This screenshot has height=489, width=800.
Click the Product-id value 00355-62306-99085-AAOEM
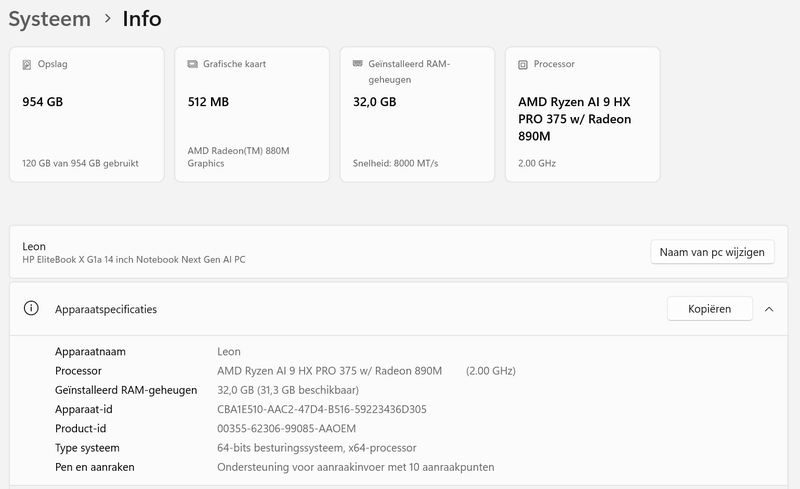286,429
